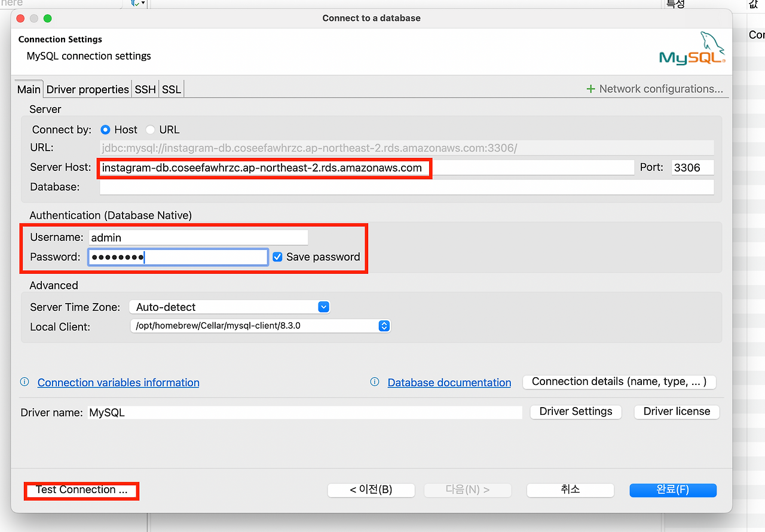Click Network configurations... link
The height and width of the screenshot is (532, 765).
click(x=661, y=89)
